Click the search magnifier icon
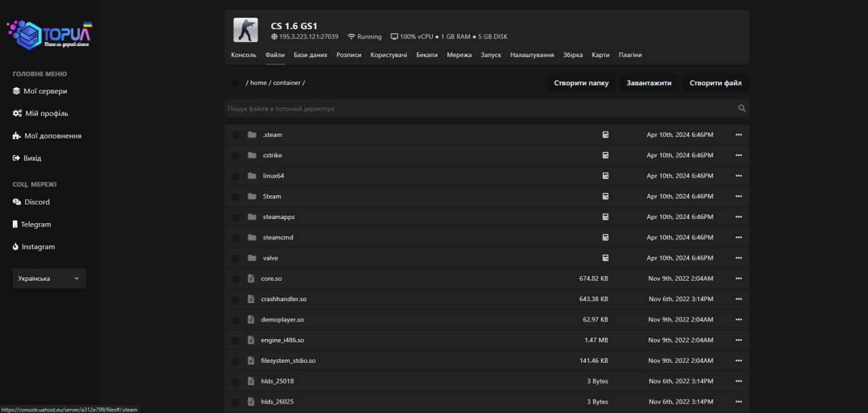 (x=741, y=109)
